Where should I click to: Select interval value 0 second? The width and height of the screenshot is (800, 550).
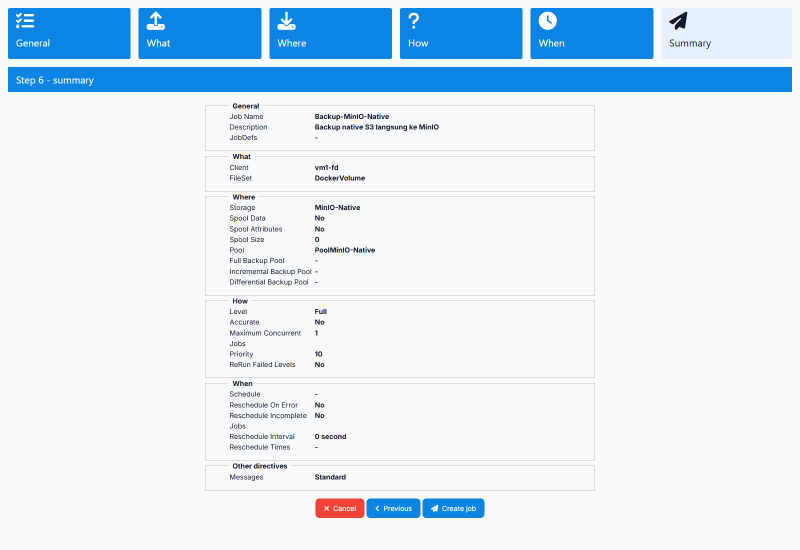tap(331, 437)
